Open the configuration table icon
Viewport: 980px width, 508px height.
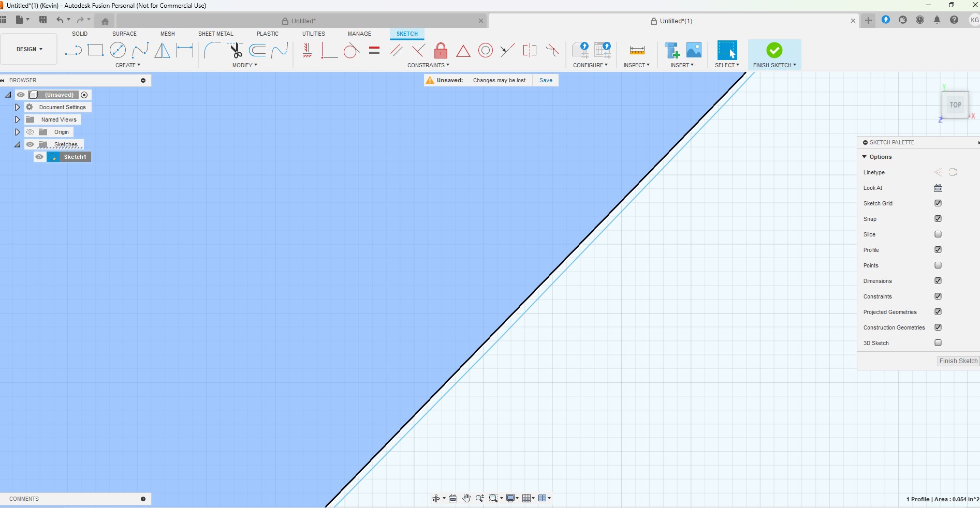tap(603, 50)
